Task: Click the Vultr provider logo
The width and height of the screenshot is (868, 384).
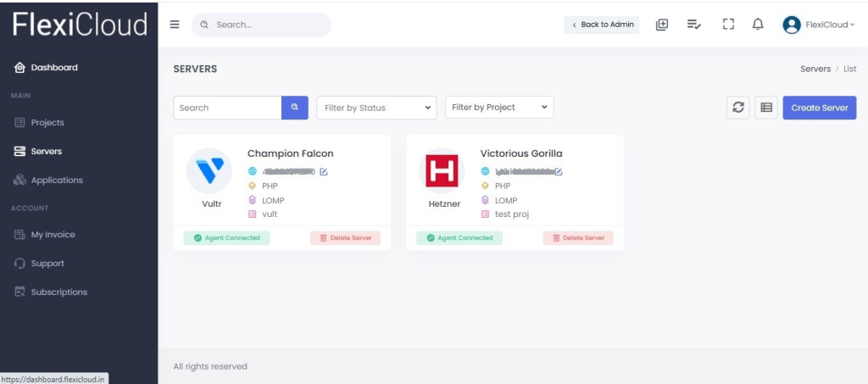Action: (209, 170)
